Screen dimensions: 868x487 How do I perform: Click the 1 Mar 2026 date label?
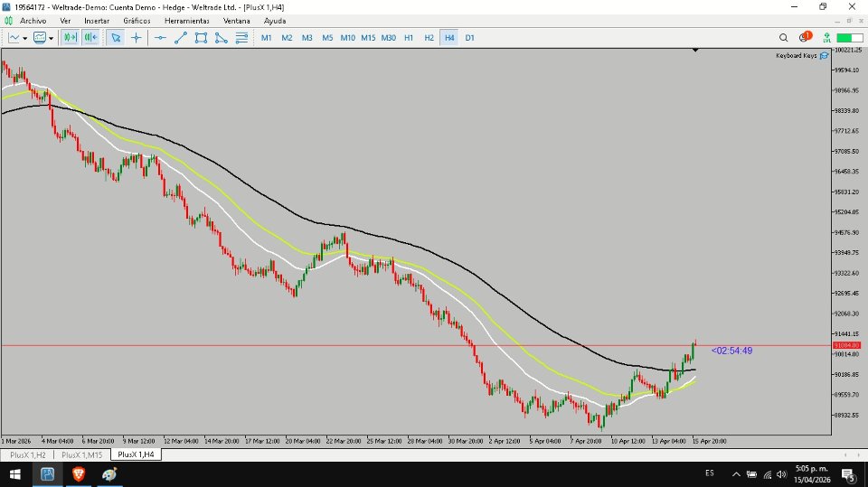tap(16, 441)
